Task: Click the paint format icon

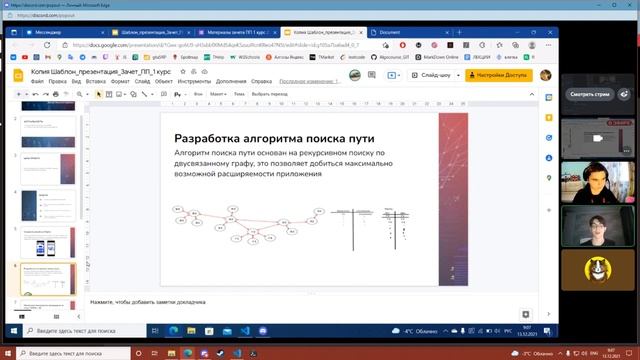Action: [66, 94]
